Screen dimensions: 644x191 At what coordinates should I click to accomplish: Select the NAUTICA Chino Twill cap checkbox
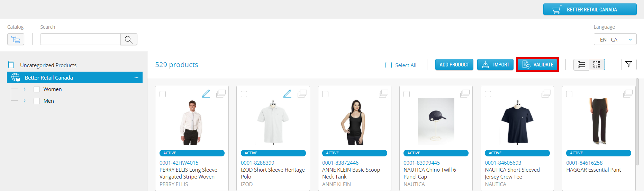[407, 94]
